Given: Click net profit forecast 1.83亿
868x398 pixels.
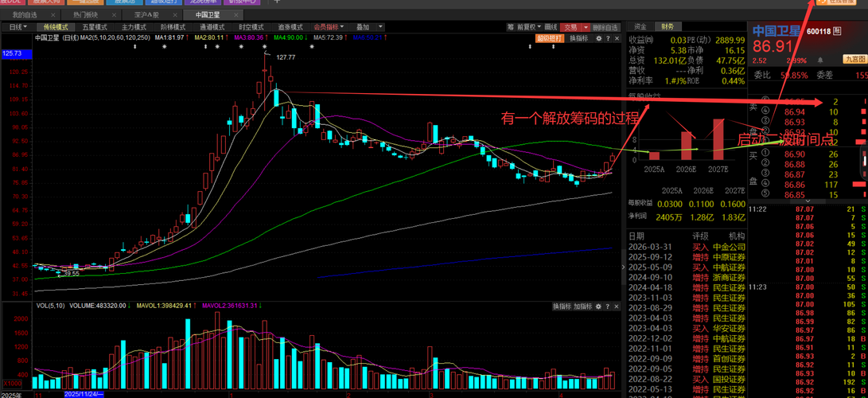Looking at the screenshot, I should (734, 217).
